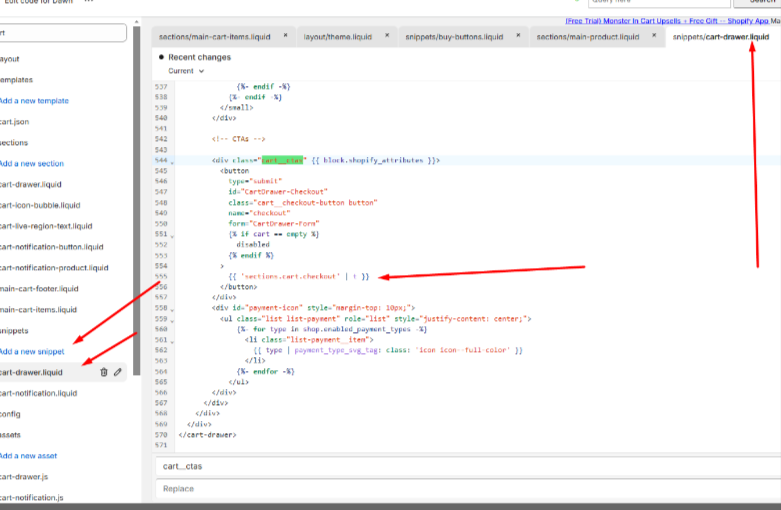781x510 pixels.
Task: Open cart-notification-product.liquid file
Action: pos(54,268)
